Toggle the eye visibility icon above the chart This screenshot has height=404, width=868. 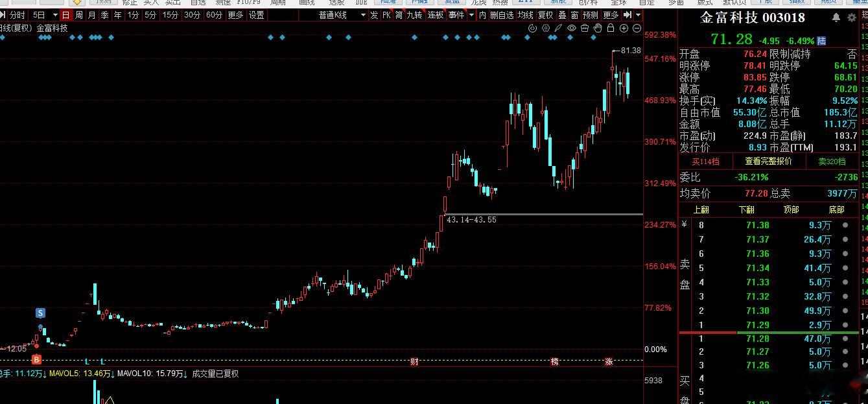coord(572,28)
